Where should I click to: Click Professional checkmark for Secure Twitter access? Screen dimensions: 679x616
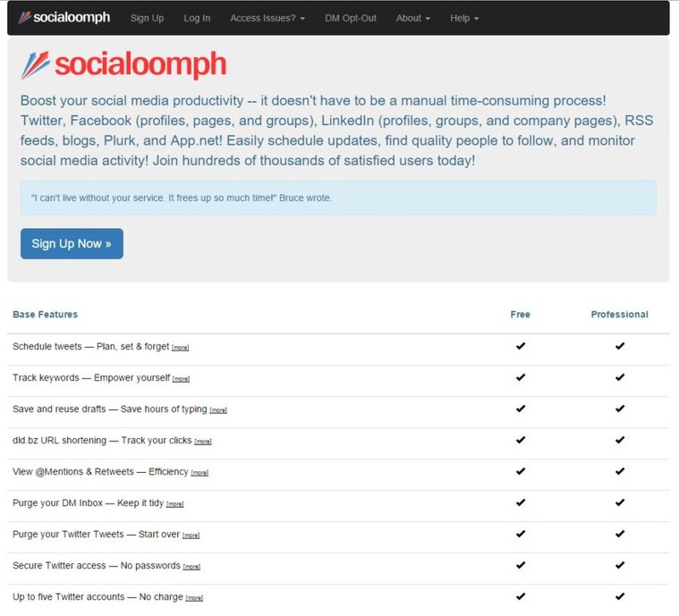pos(620,565)
